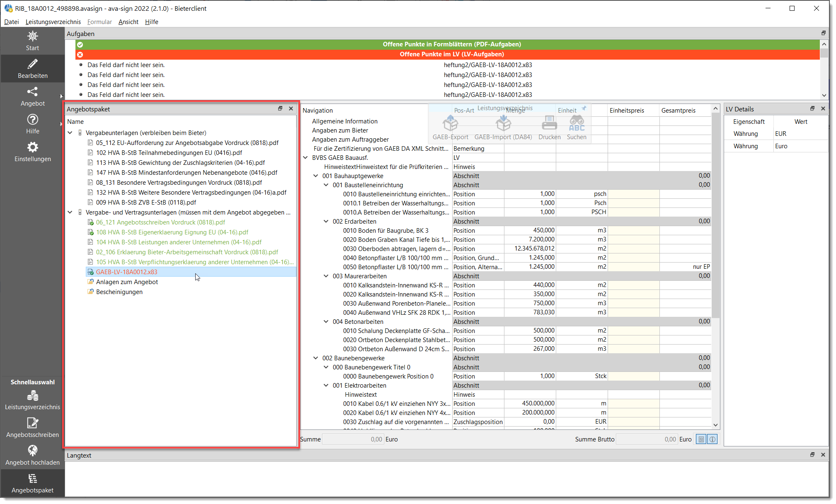Collapse the Vergabeunterlagen tree node
Screen dimensions: 836x504
[70, 133]
